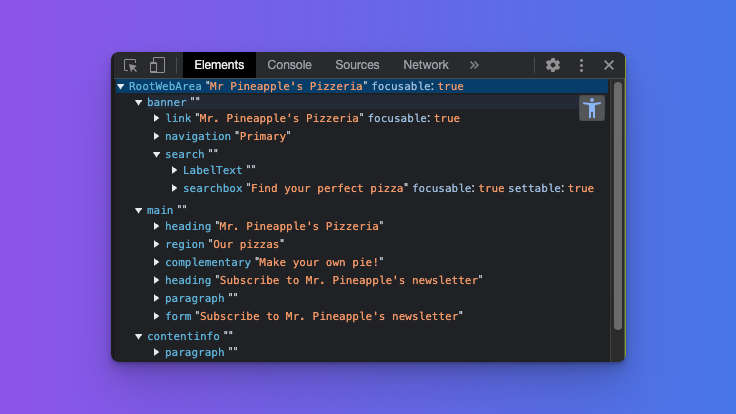
Task: Expand the region "Our pizzas" node
Action: [x=157, y=244]
